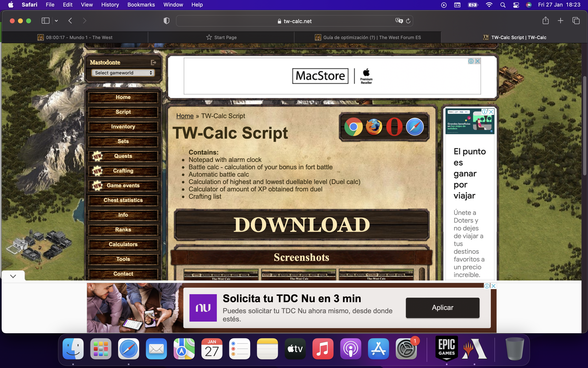Click the Home breadcrumb link
588x368 pixels.
pos(185,116)
